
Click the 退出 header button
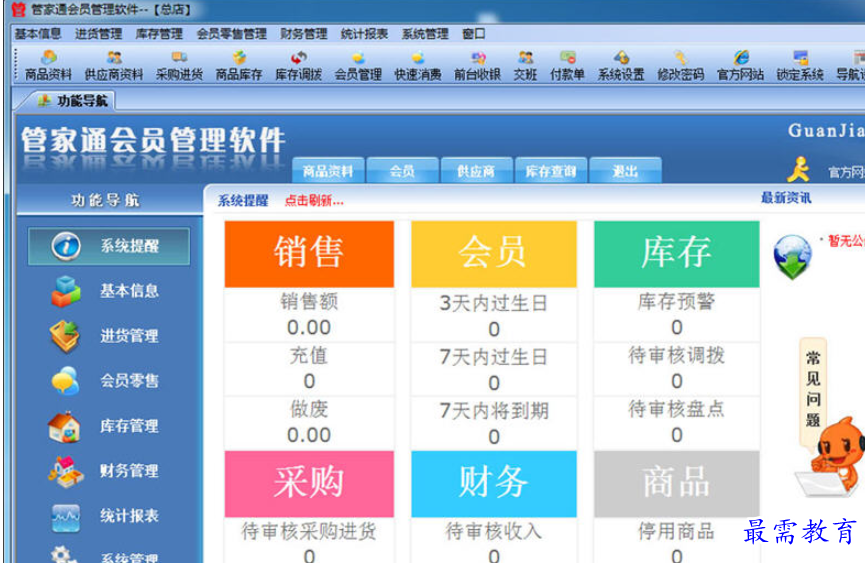[x=625, y=170]
